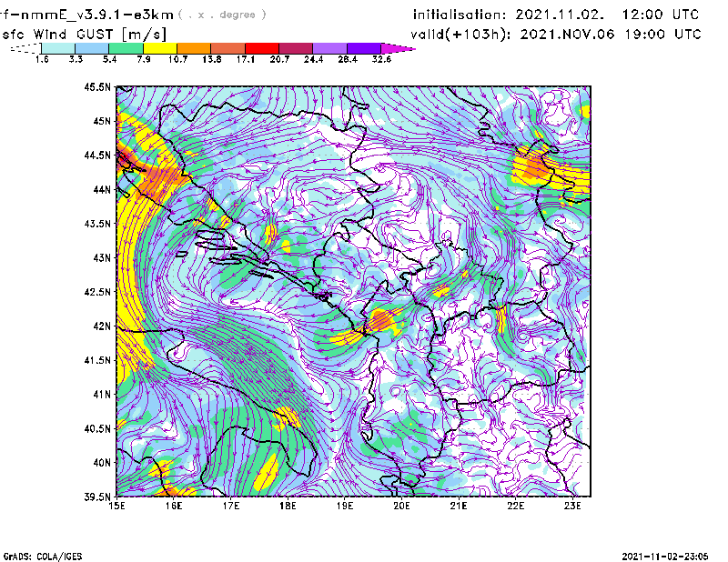Click the green legend swatch after 5.4
This screenshot has height=562, width=728.
coord(126,48)
